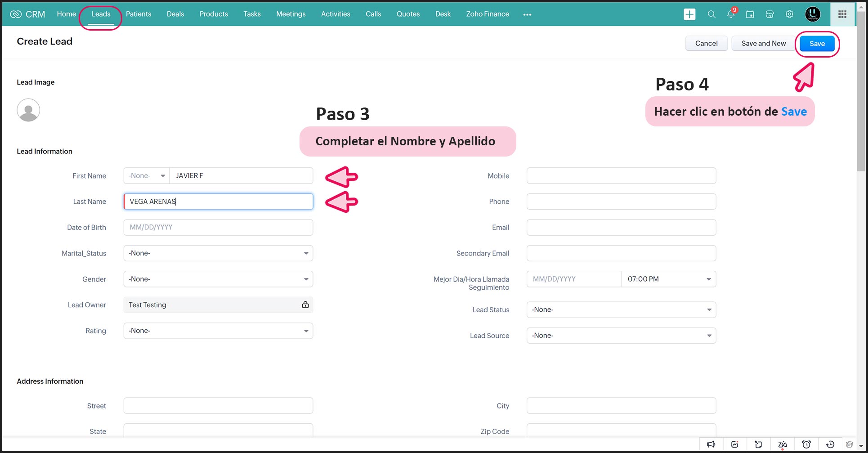868x453 pixels.
Task: Click the Save and New button
Action: coord(763,44)
